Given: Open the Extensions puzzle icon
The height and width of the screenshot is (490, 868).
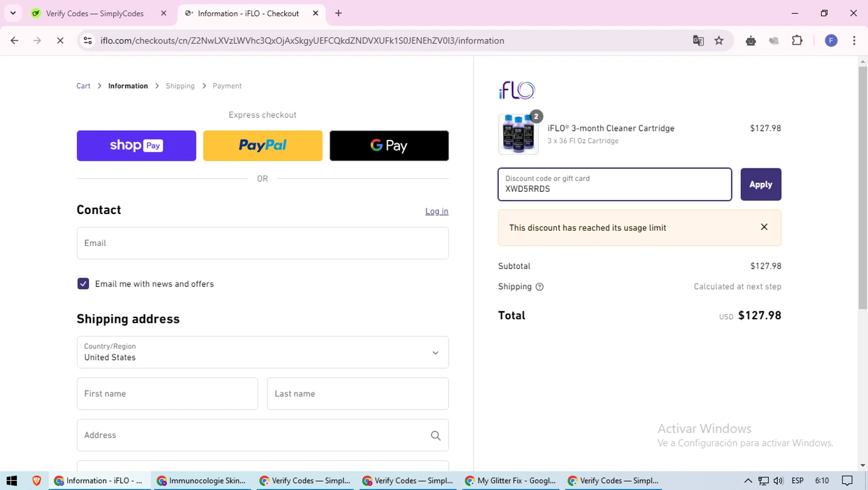Looking at the screenshot, I should click(797, 40).
